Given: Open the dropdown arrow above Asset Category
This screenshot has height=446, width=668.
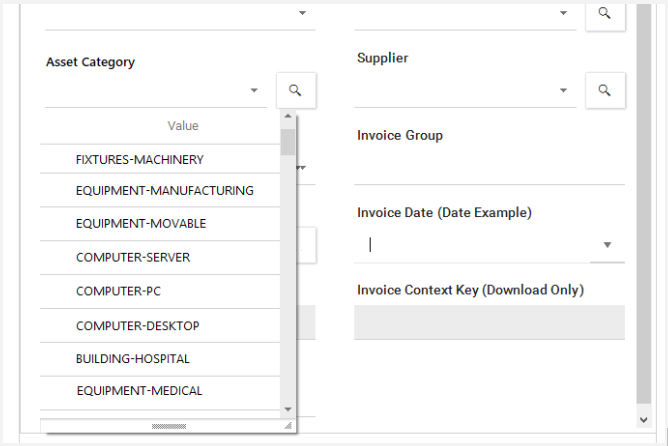Looking at the screenshot, I should [302, 13].
